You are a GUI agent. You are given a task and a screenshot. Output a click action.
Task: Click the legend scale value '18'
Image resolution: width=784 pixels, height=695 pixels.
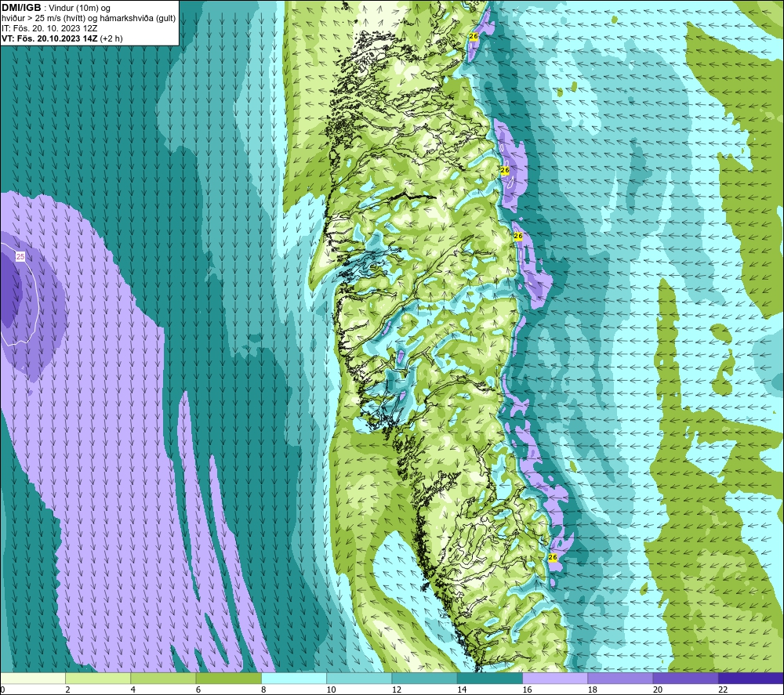[x=593, y=690]
